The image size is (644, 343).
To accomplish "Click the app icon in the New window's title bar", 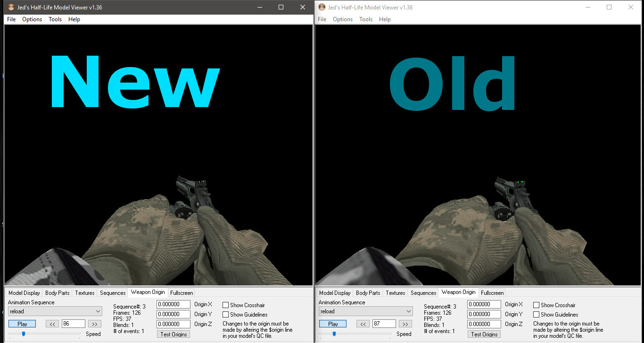I will (x=11, y=8).
